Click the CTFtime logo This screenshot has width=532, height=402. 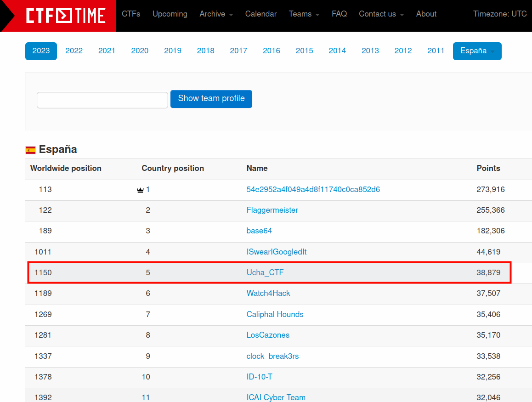point(66,16)
